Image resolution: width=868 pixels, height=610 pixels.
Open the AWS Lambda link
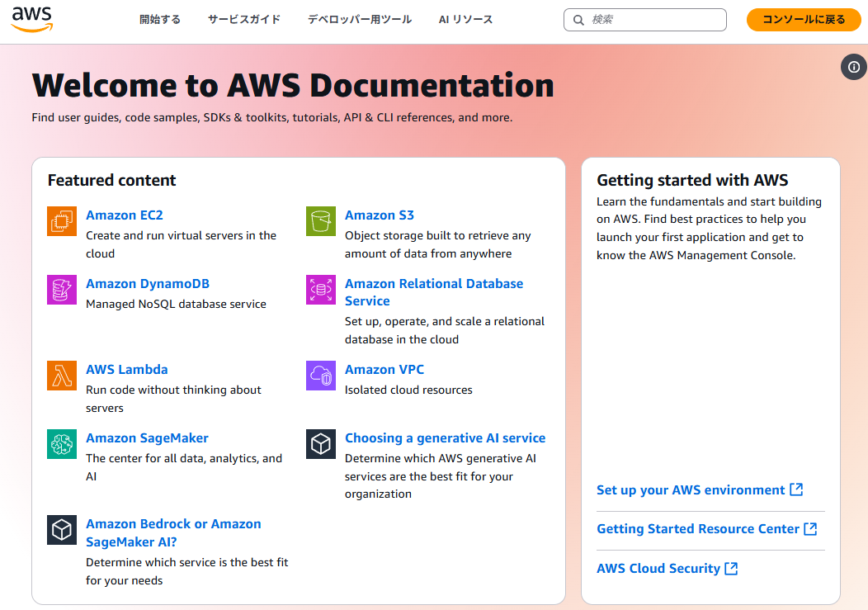point(127,370)
